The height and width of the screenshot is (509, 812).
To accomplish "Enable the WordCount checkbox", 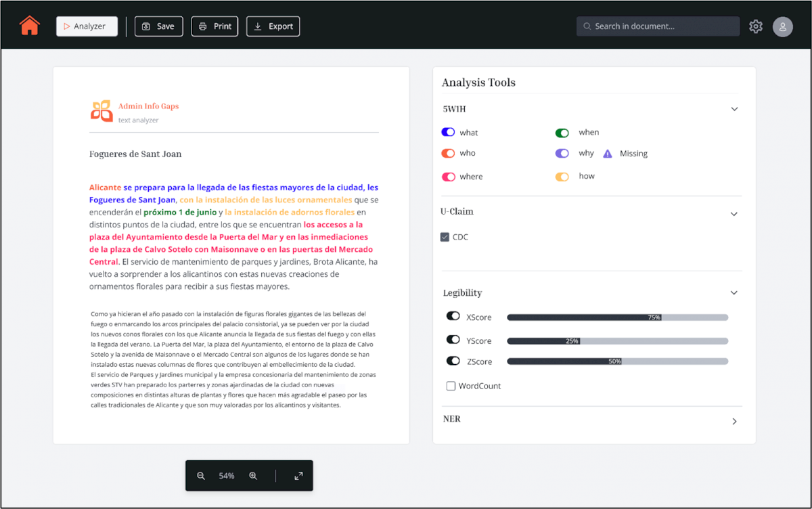I will tap(451, 386).
